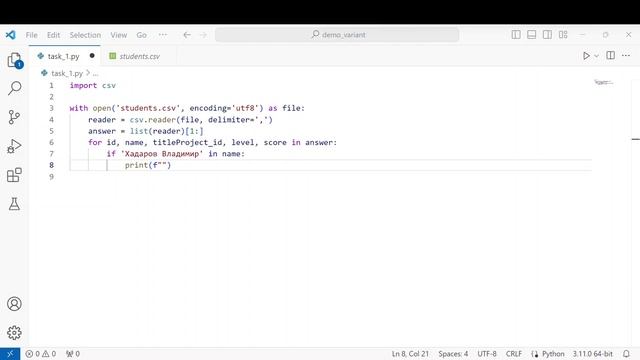The width and height of the screenshot is (640, 360).
Task: Show errors and warnings in status bar
Action: click(x=40, y=354)
